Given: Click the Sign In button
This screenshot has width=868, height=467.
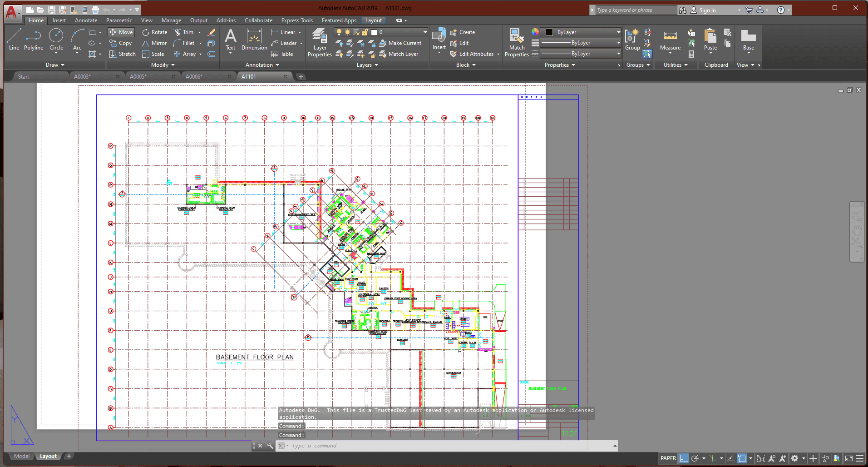Looking at the screenshot, I should pyautogui.click(x=707, y=10).
